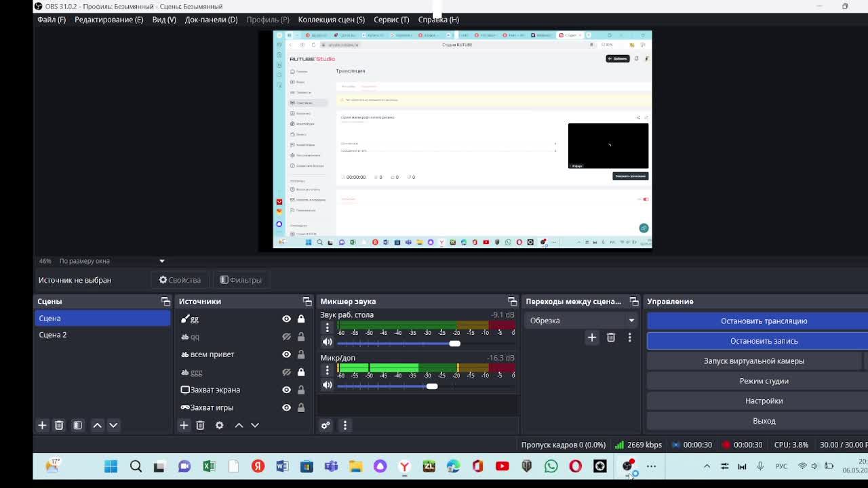Undock the Переходы между сценами panel with its float icon

[x=634, y=302]
